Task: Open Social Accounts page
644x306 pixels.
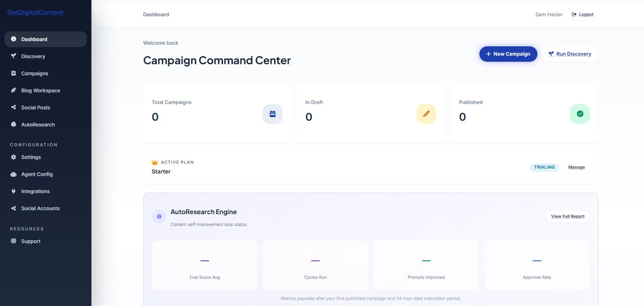Action: click(46, 208)
